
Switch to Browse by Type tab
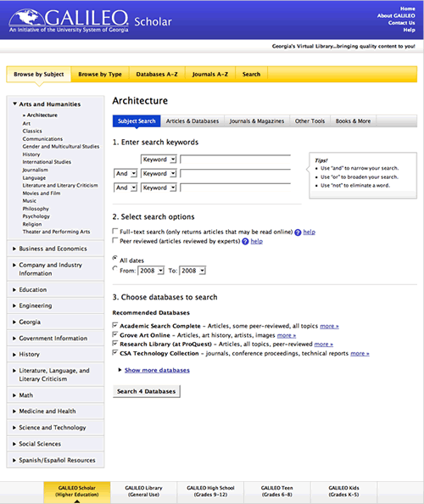click(x=100, y=75)
